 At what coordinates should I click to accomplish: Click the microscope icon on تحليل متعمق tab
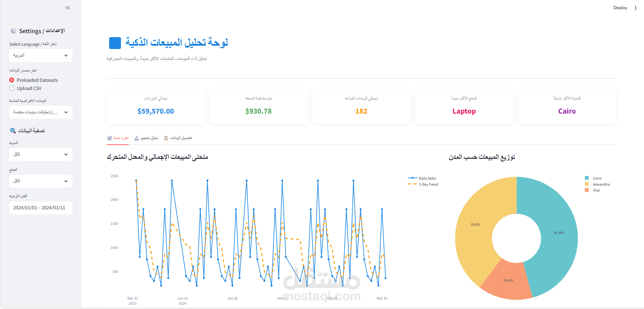coord(137,138)
